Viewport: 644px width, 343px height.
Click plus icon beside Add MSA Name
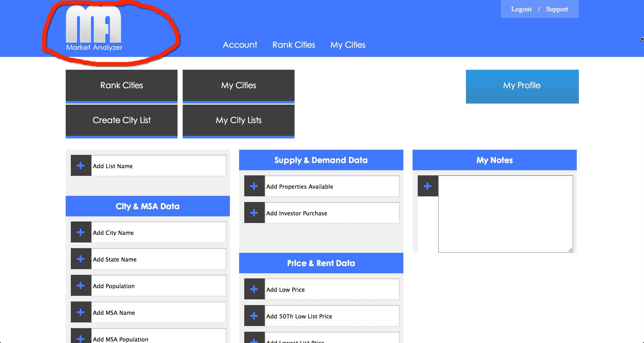click(x=81, y=312)
